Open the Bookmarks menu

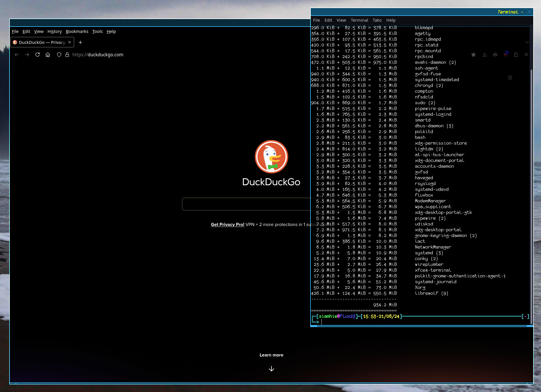tap(77, 31)
